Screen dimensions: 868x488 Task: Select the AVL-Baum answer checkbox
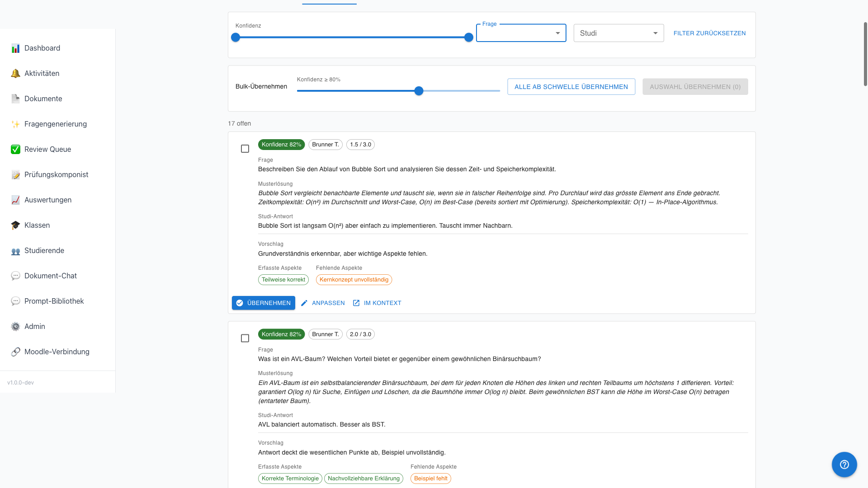pyautogui.click(x=245, y=338)
